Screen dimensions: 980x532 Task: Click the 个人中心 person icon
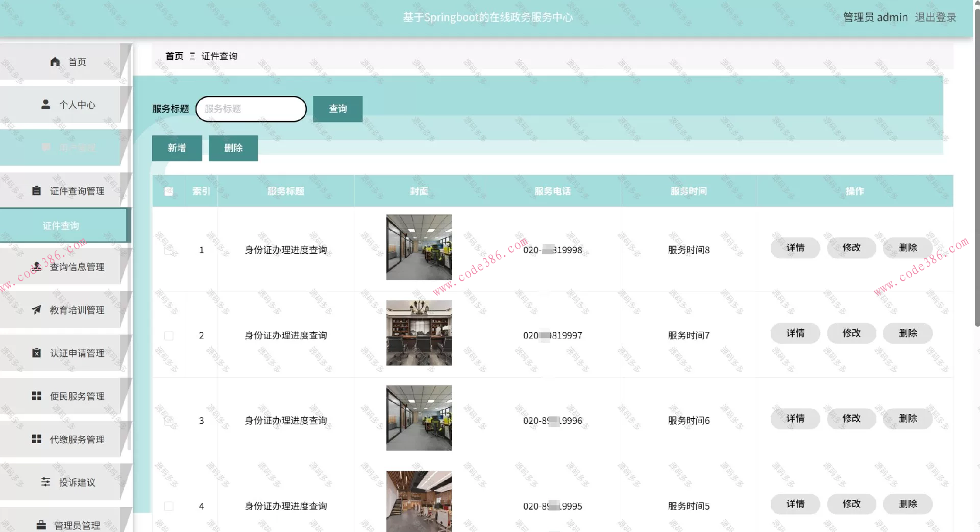coord(45,104)
